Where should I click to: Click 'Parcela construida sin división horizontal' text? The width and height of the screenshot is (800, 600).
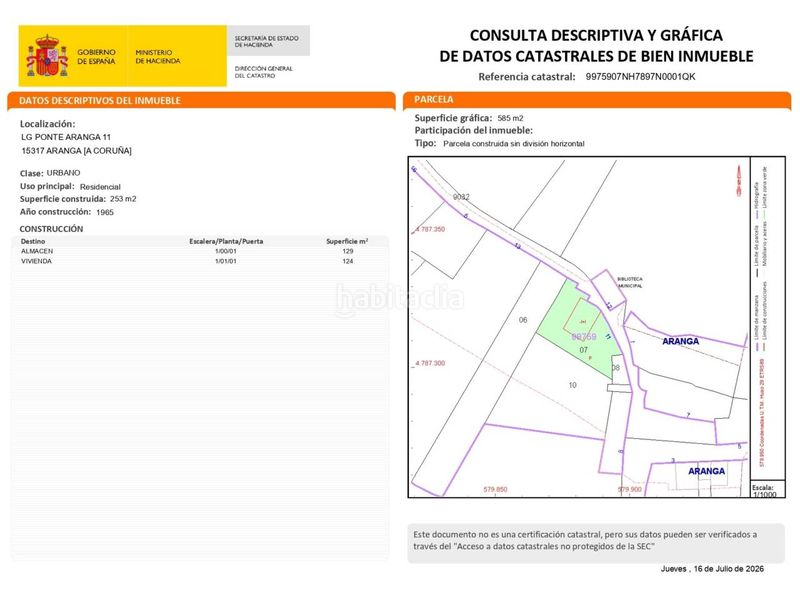click(x=514, y=144)
